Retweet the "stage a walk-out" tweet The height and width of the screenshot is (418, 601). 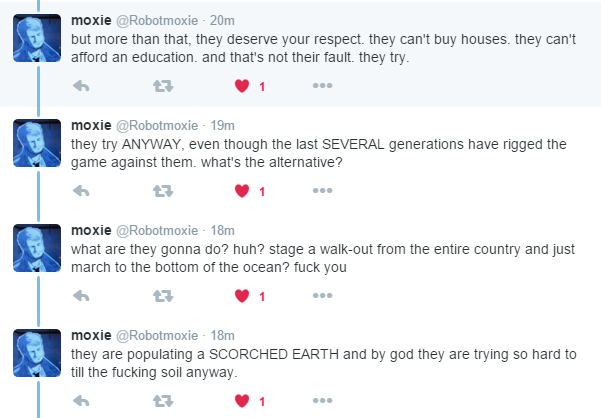160,296
